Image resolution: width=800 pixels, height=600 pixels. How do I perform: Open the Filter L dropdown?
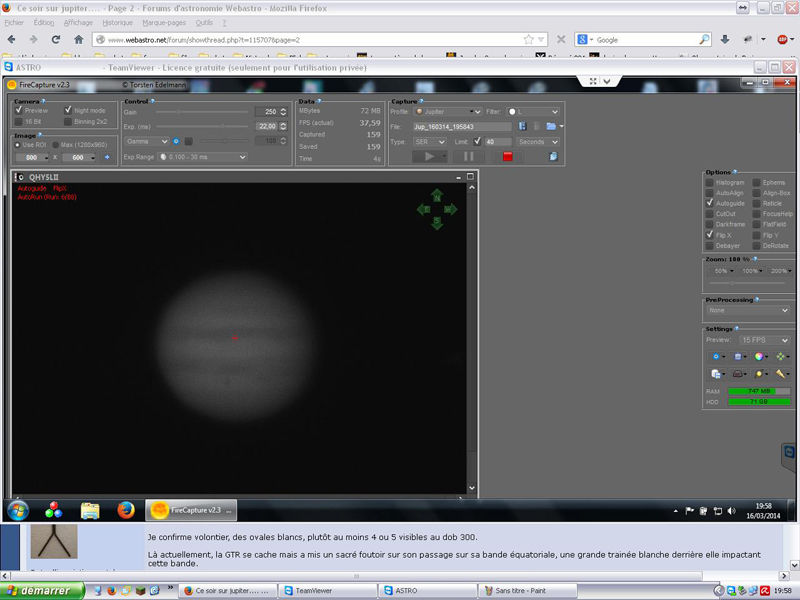[533, 111]
